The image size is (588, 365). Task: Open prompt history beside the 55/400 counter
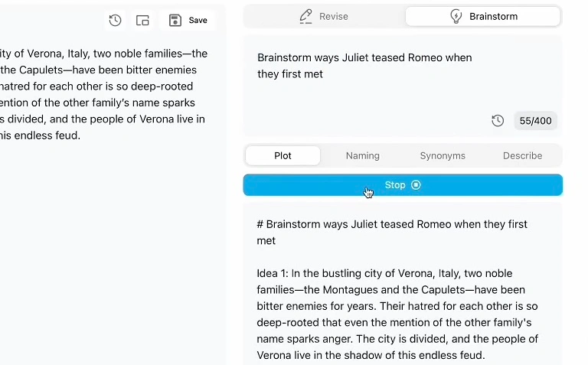coord(498,121)
